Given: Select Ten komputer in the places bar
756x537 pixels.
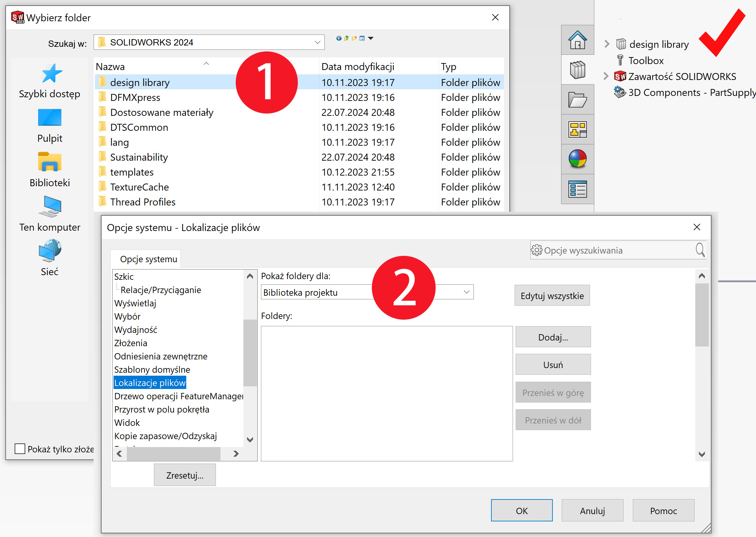Looking at the screenshot, I should pyautogui.click(x=49, y=214).
